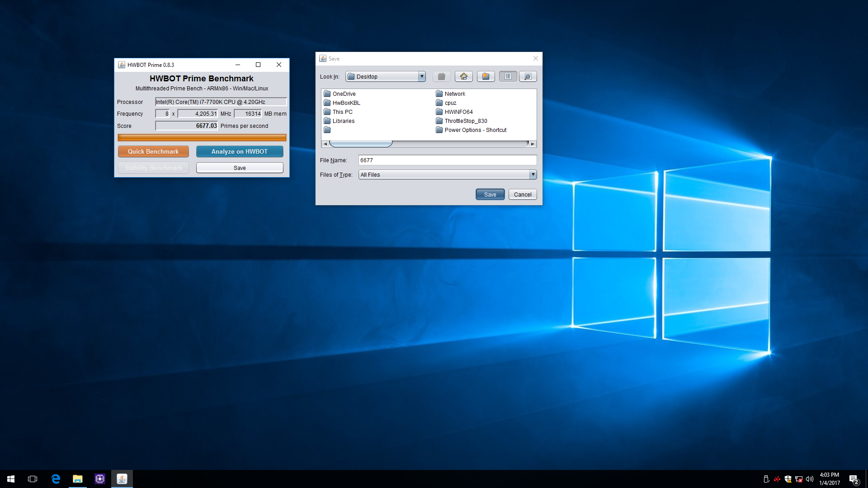Click the Processor name field
The width and height of the screenshot is (868, 488).
tap(221, 102)
